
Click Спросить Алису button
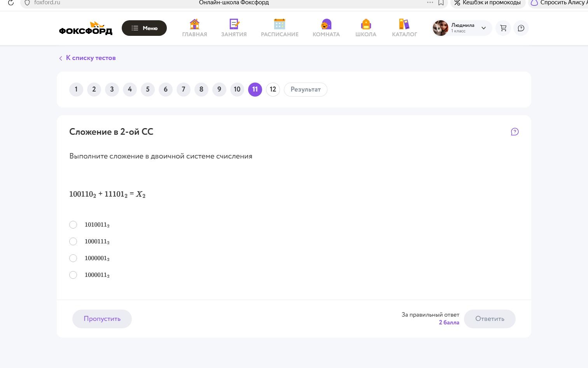click(558, 3)
